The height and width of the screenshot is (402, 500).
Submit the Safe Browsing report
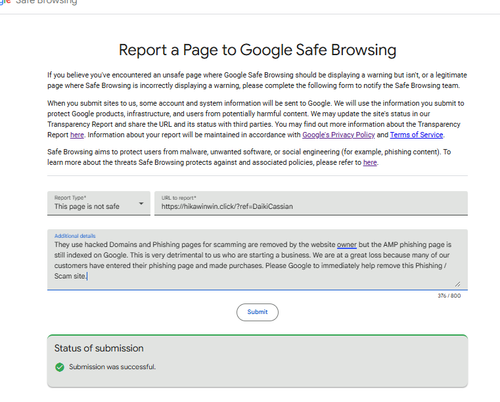pos(257,312)
